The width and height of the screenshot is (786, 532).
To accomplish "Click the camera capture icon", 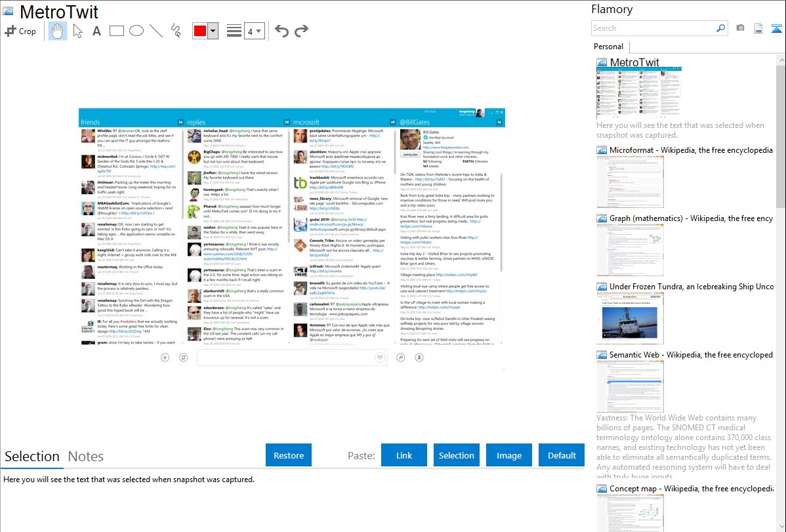I will click(x=740, y=28).
